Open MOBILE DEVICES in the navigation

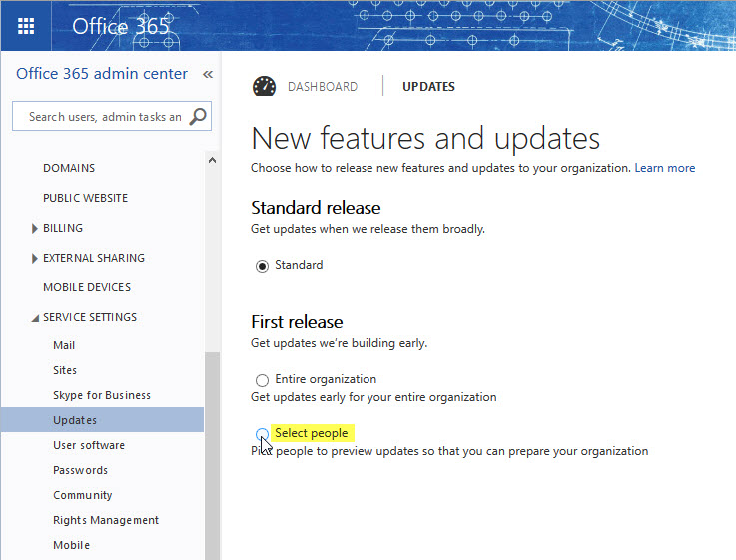[87, 287]
